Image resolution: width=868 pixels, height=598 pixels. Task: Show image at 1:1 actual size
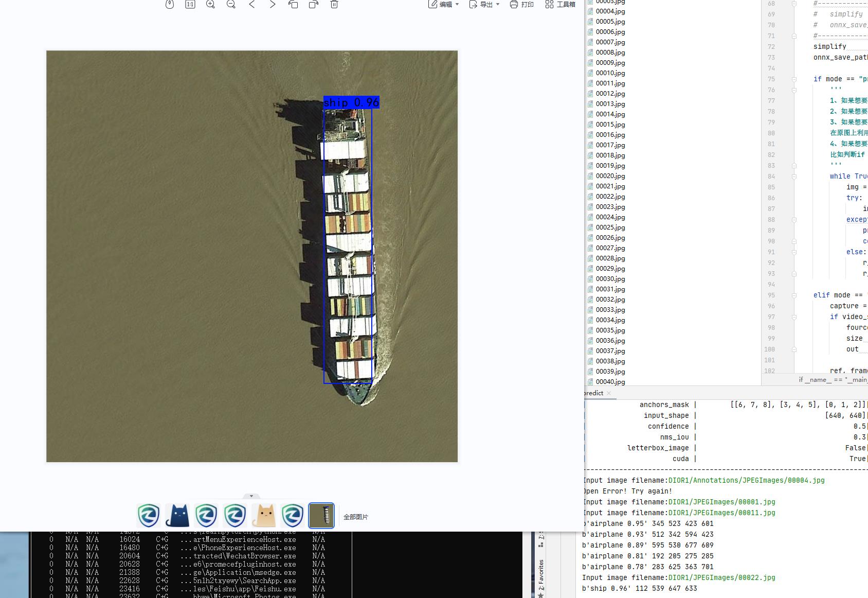pyautogui.click(x=190, y=4)
